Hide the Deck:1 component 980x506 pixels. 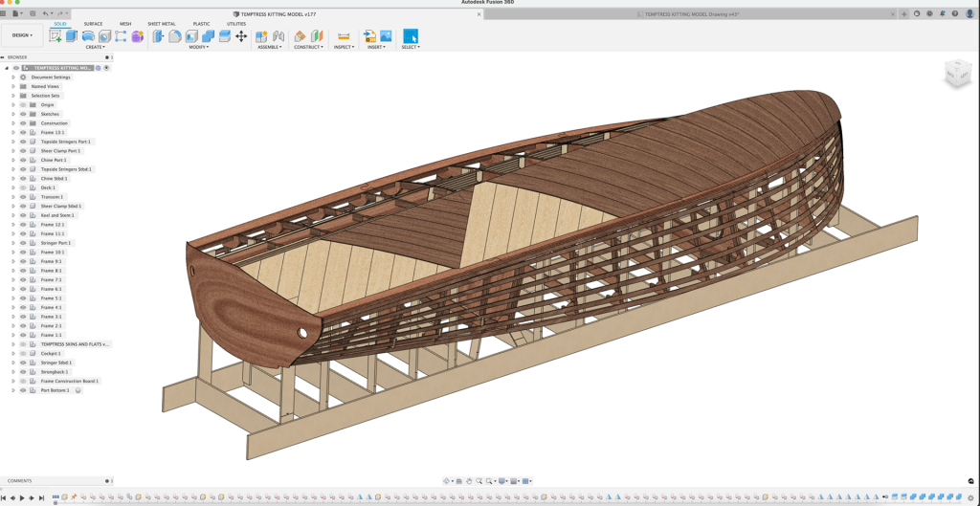[23, 187]
